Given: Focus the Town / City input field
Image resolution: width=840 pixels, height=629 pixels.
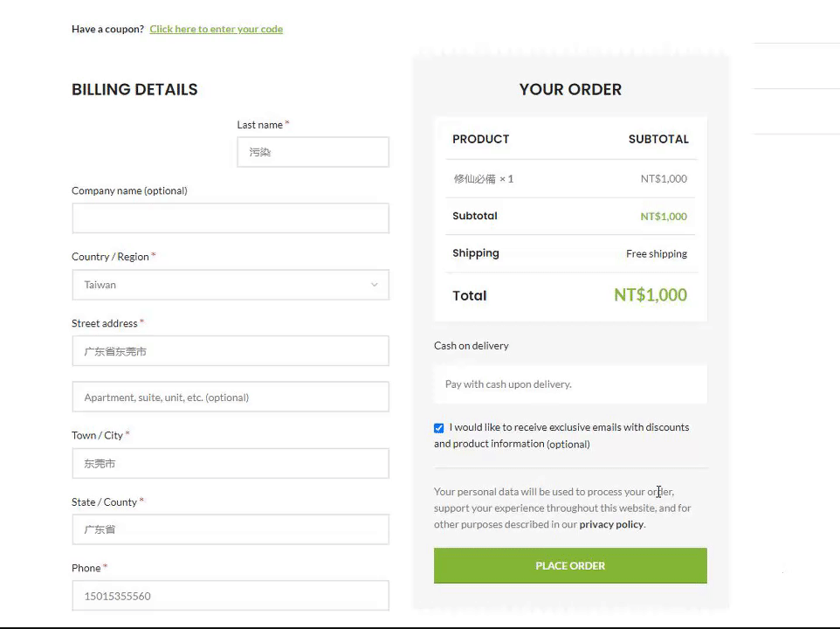Looking at the screenshot, I should pos(231,464).
